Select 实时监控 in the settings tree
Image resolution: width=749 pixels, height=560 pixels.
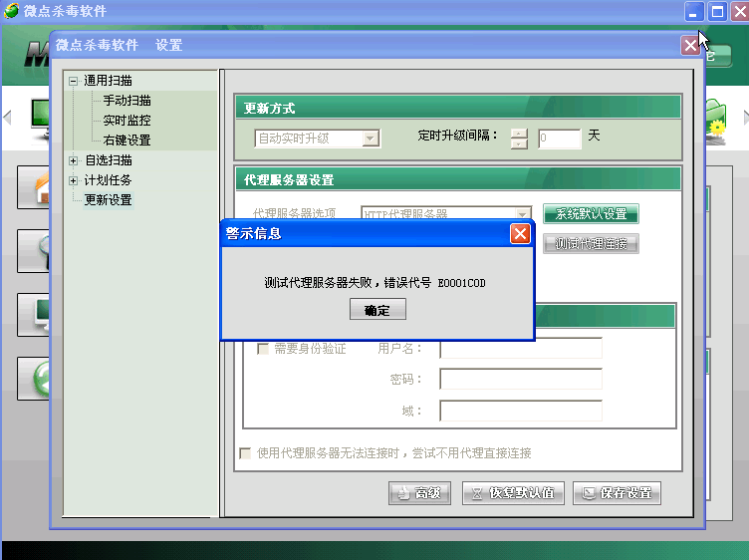click(127, 121)
